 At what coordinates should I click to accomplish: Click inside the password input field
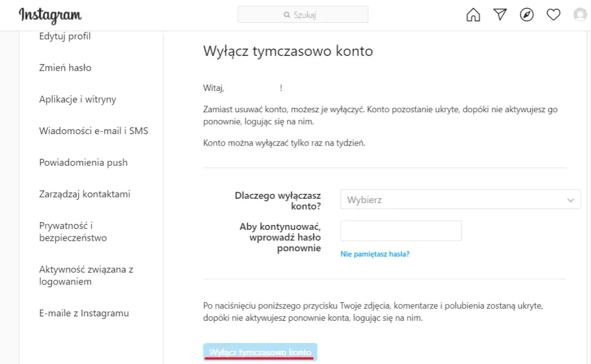(x=401, y=230)
